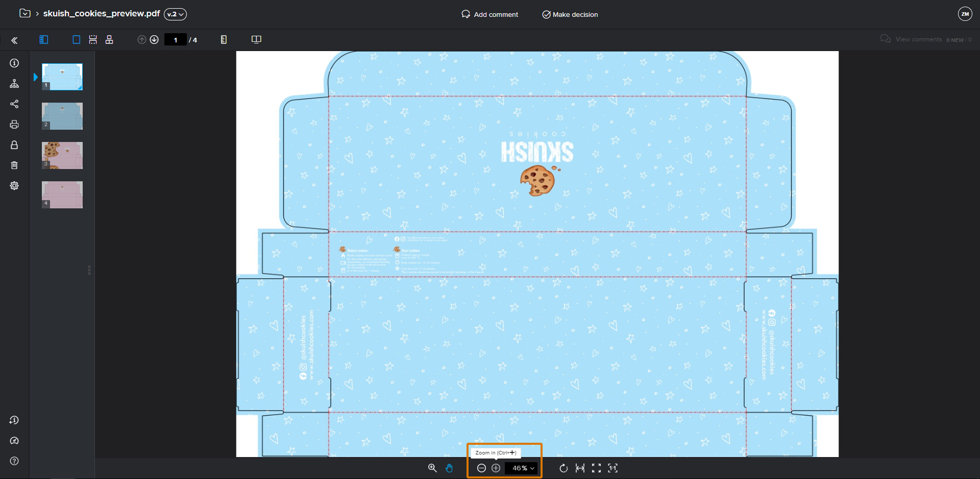Click the rotate view icon
The height and width of the screenshot is (479, 980).
[x=563, y=468]
